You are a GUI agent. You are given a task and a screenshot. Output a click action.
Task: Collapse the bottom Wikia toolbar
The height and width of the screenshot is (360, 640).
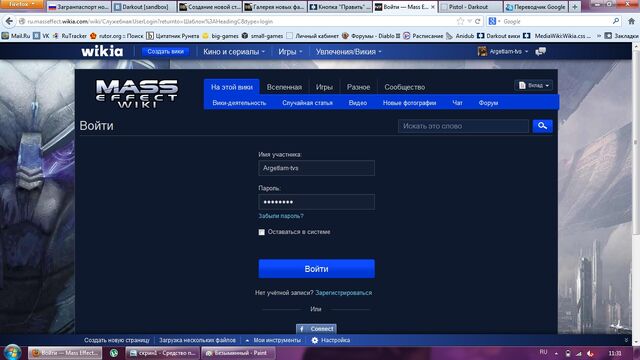pos(626,340)
